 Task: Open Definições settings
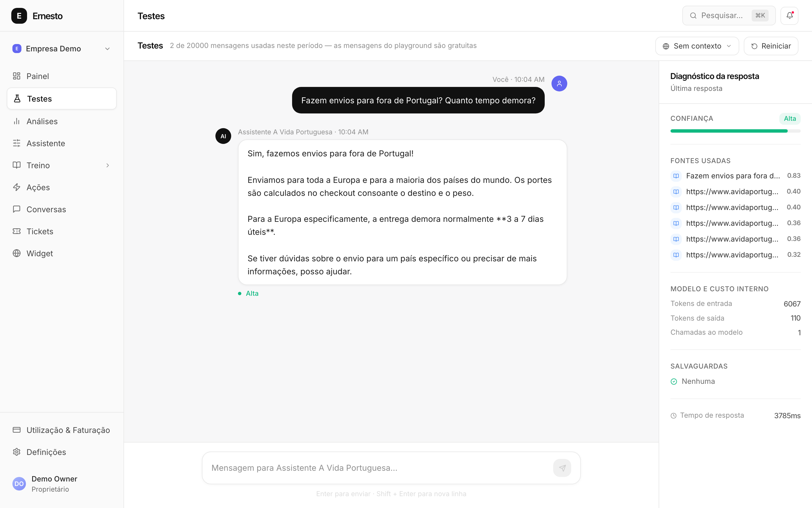point(62,452)
